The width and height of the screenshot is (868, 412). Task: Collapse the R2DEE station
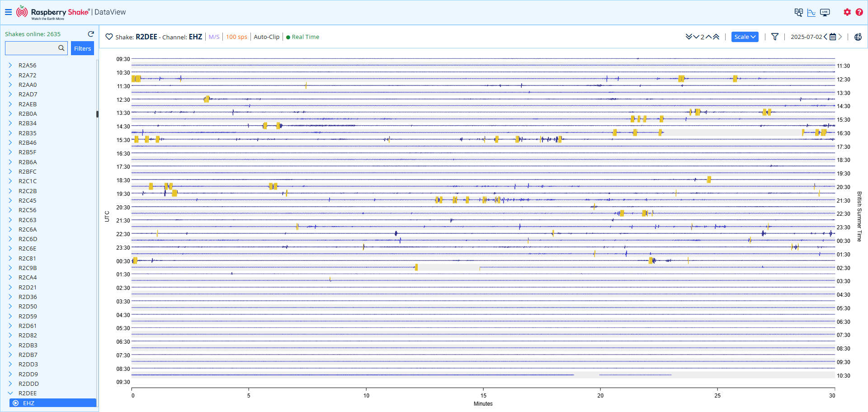pos(10,393)
